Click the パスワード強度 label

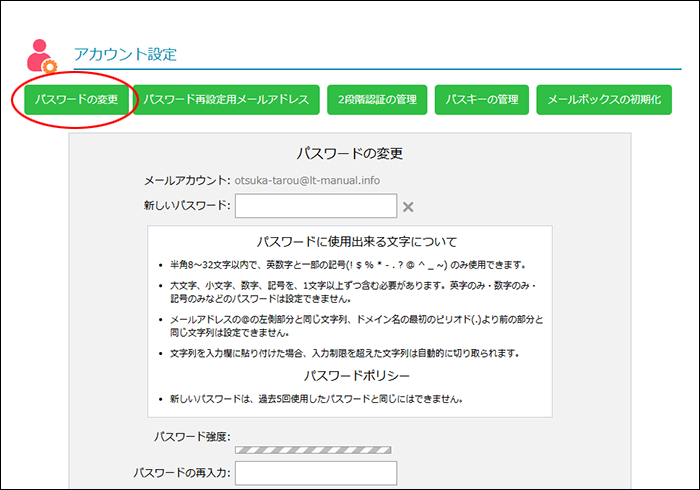192,437
